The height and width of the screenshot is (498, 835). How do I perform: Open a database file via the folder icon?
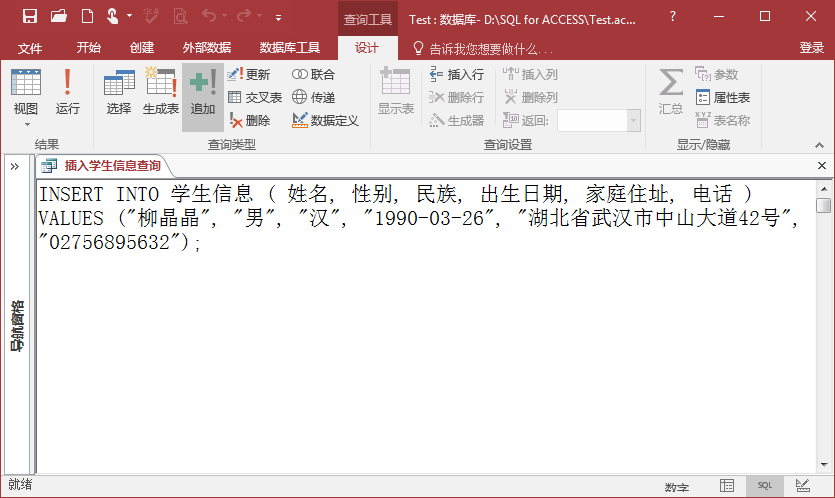point(59,17)
